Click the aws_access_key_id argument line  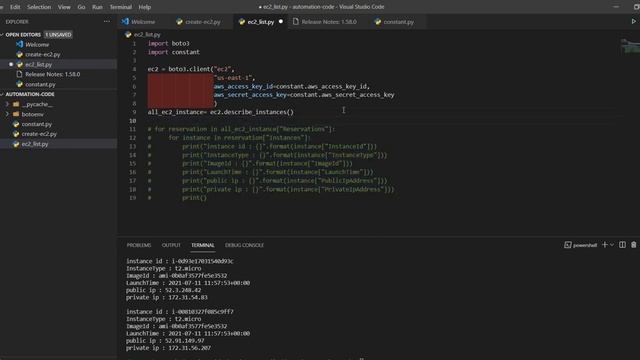(292, 87)
